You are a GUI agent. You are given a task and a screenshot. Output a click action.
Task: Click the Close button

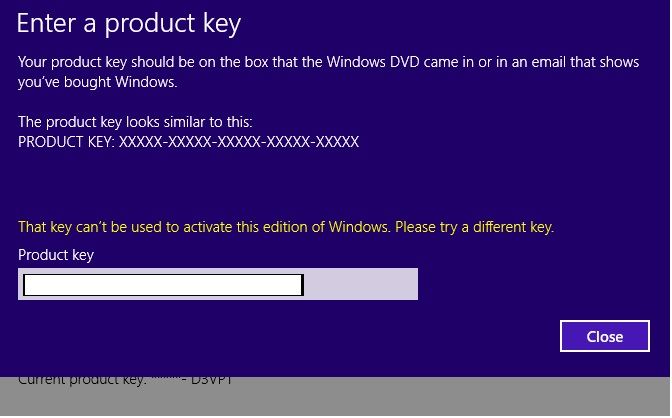click(605, 336)
